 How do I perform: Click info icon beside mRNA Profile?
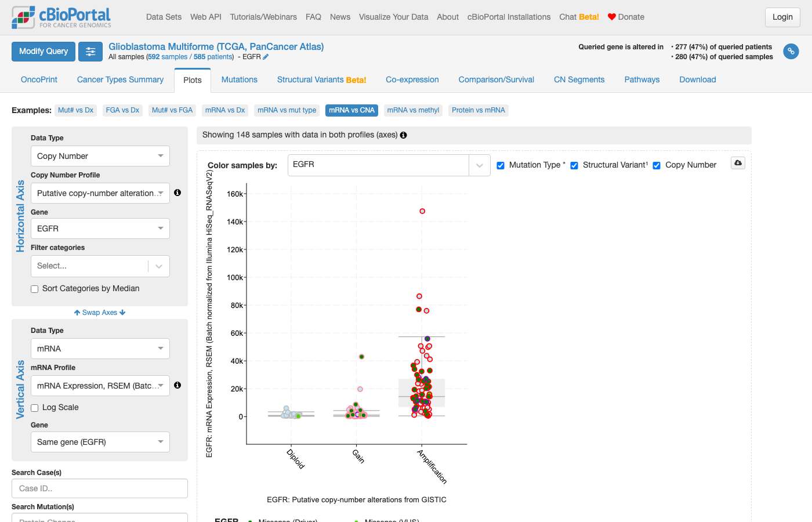(x=177, y=385)
